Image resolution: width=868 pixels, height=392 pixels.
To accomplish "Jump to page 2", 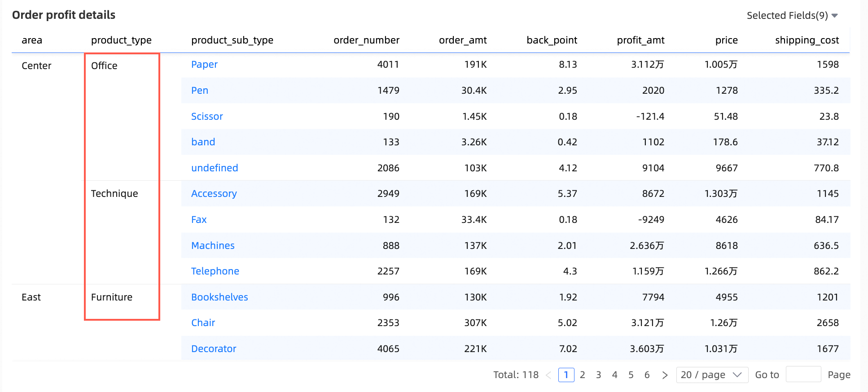I will [582, 375].
